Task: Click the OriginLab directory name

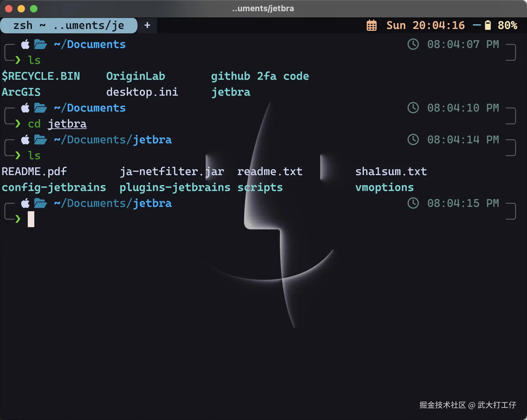Action: coord(136,76)
